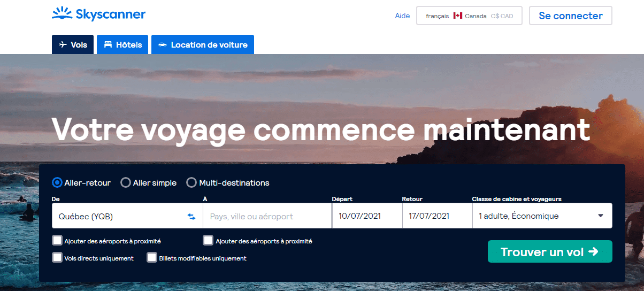Click the bed icon on Hôtels tab
Image resolution: width=644 pixels, height=291 pixels.
click(108, 44)
